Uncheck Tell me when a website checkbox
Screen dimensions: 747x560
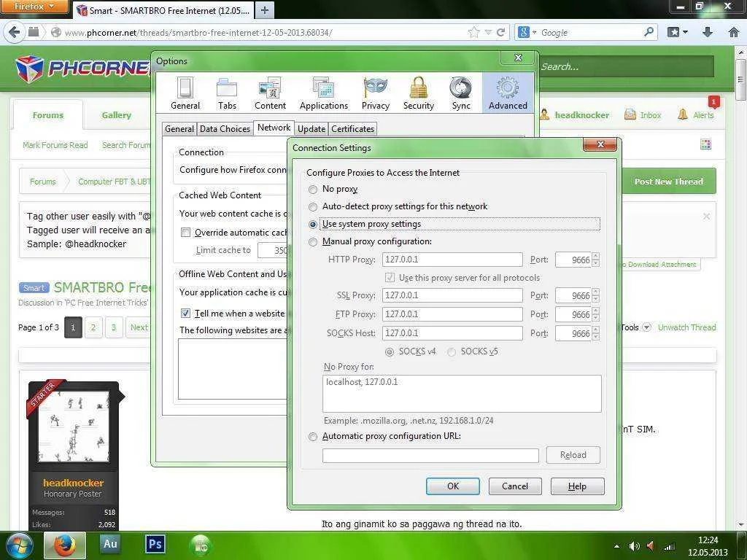pos(185,314)
